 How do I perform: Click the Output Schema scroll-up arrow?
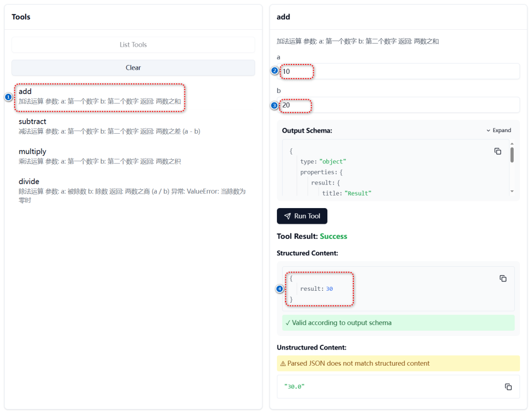pos(512,144)
